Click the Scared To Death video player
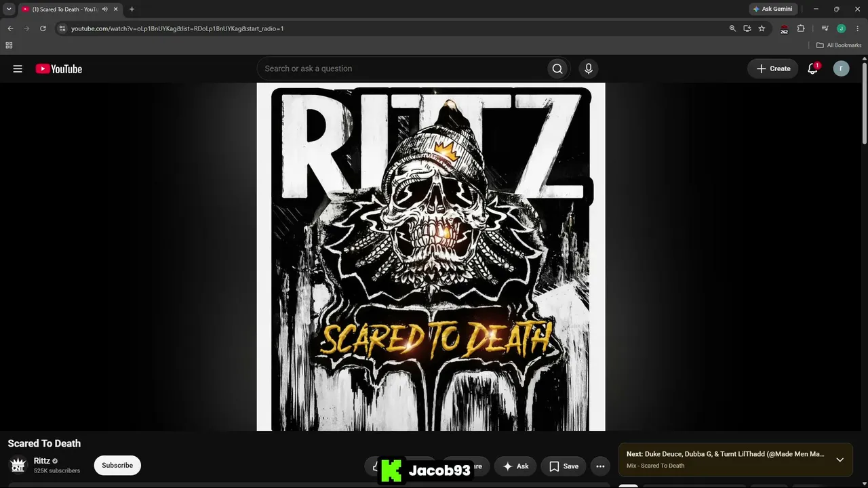 431,257
